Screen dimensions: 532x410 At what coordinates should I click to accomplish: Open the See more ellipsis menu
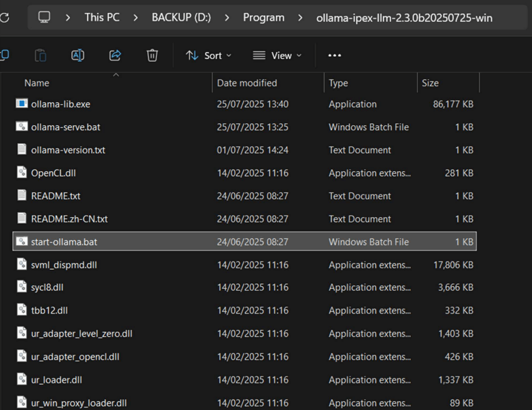tap(334, 55)
